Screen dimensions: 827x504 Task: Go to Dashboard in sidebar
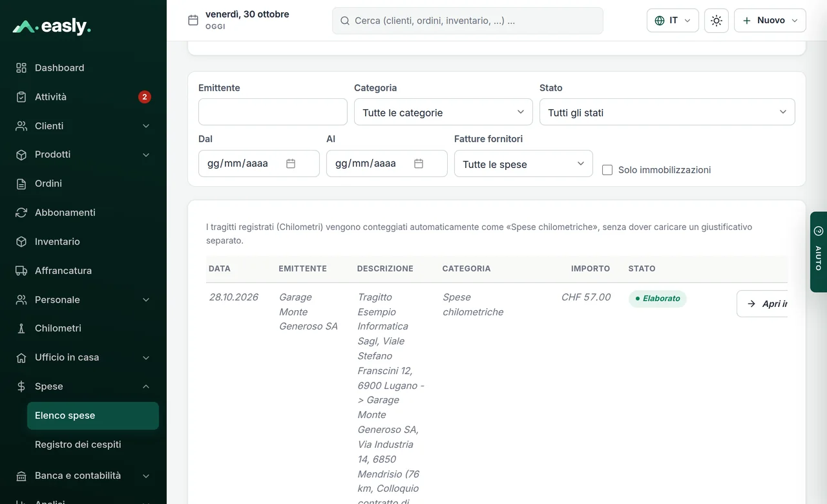coord(83,68)
